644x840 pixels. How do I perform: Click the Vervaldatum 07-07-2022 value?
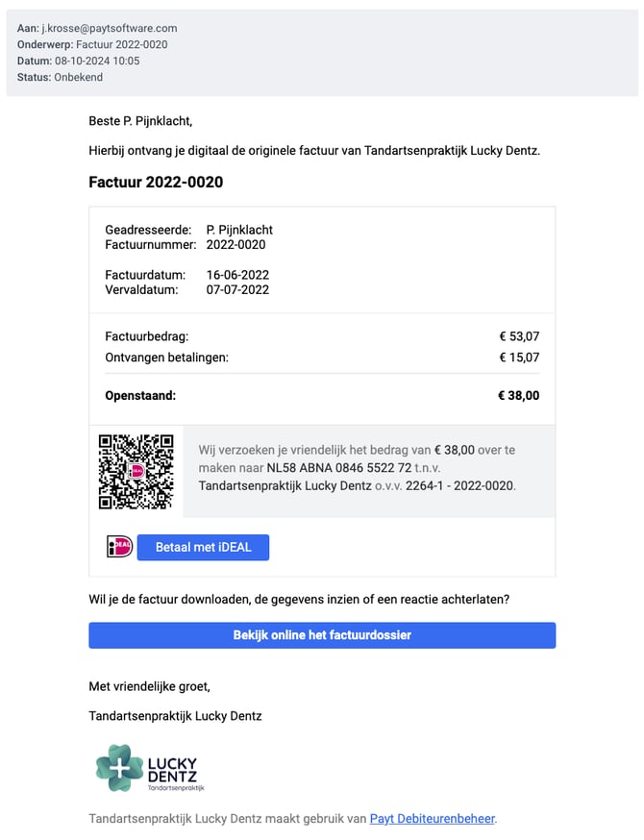pos(237,290)
